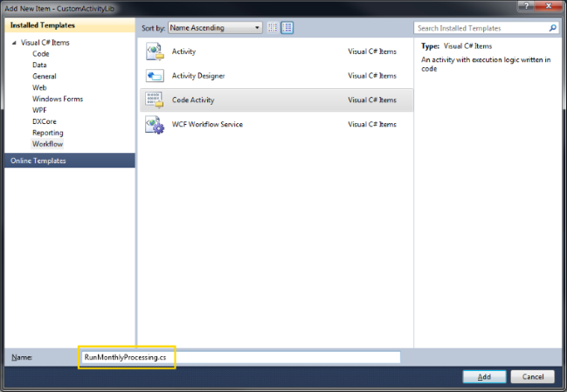Focus the Search Installed Templates box

tap(486, 28)
